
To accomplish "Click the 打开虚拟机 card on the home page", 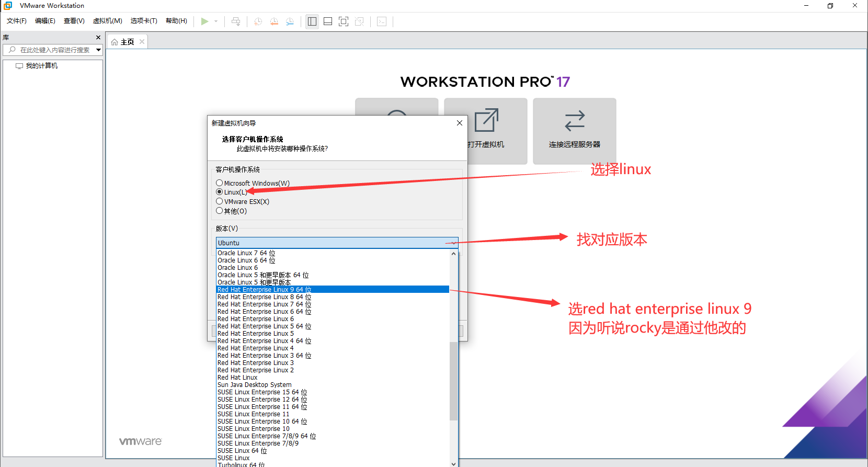I will (x=486, y=131).
